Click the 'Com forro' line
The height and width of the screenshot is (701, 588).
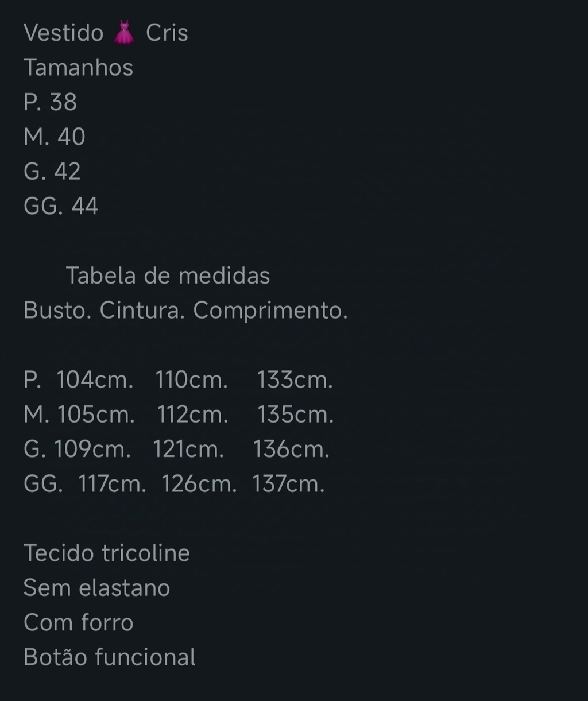(x=79, y=622)
